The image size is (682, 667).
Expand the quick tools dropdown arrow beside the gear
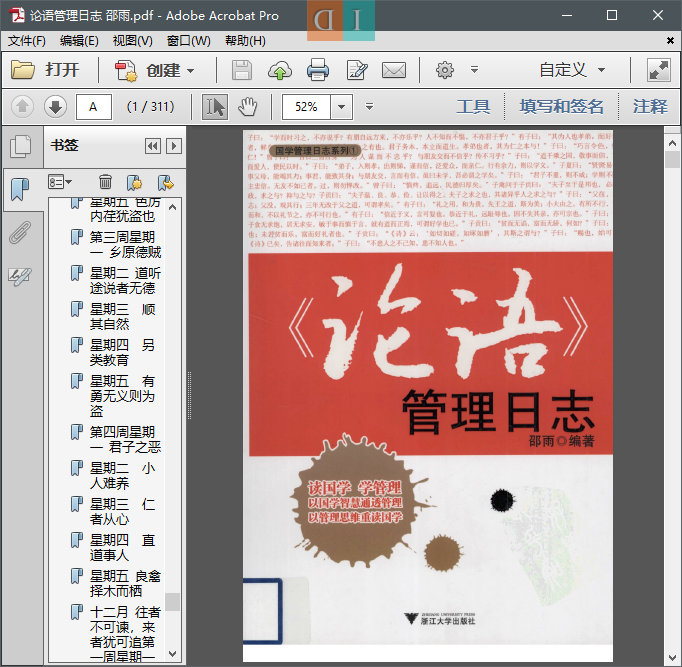pyautogui.click(x=475, y=70)
